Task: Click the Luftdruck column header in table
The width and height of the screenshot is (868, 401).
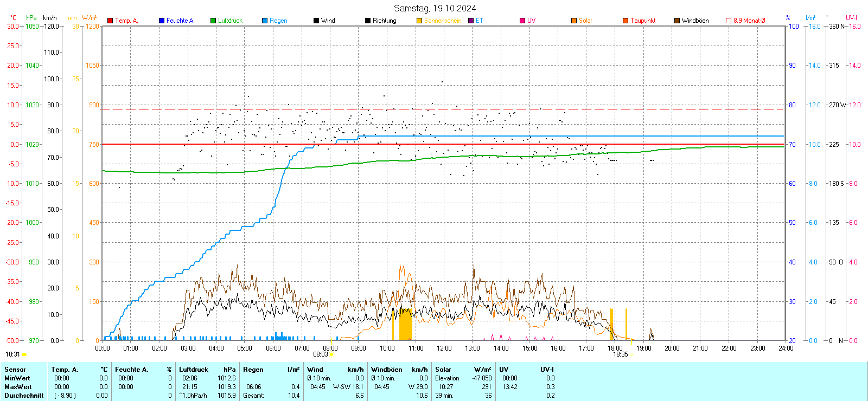Action: pyautogui.click(x=194, y=370)
